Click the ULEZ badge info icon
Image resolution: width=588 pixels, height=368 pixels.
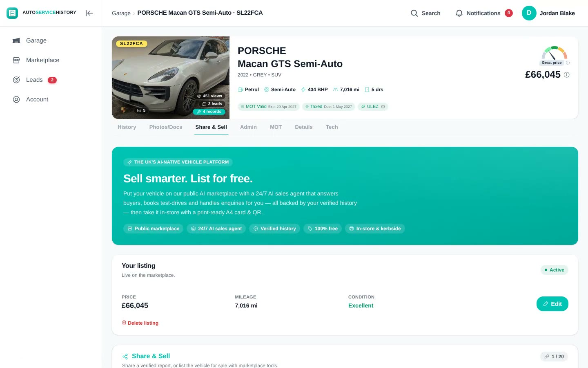coord(383,107)
